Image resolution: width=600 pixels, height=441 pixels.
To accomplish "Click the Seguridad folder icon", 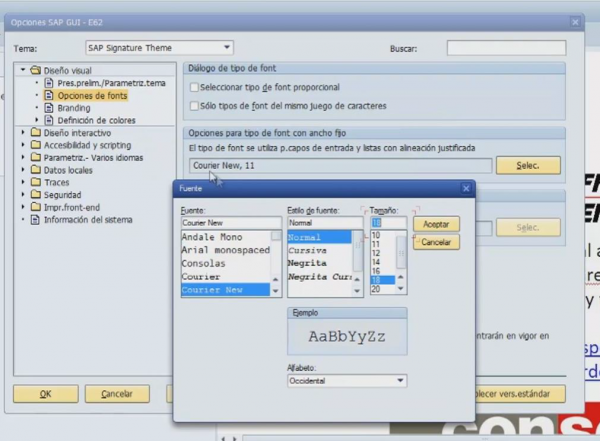I will tap(36, 194).
